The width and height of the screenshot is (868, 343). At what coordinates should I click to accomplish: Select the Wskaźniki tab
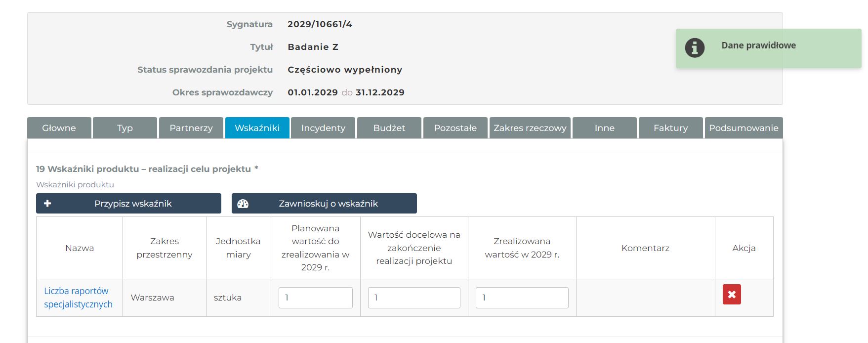pos(257,128)
